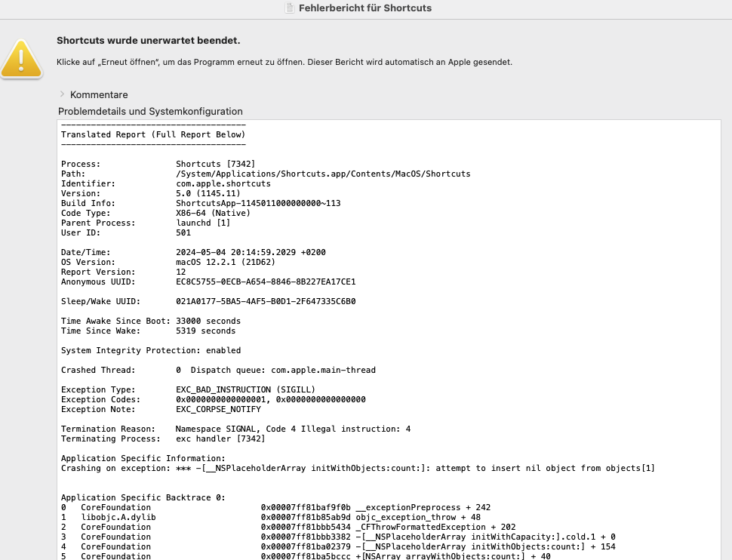The image size is (732, 560).
Task: Click the 'Translated Report (Full Report Below)' line
Action: point(153,134)
